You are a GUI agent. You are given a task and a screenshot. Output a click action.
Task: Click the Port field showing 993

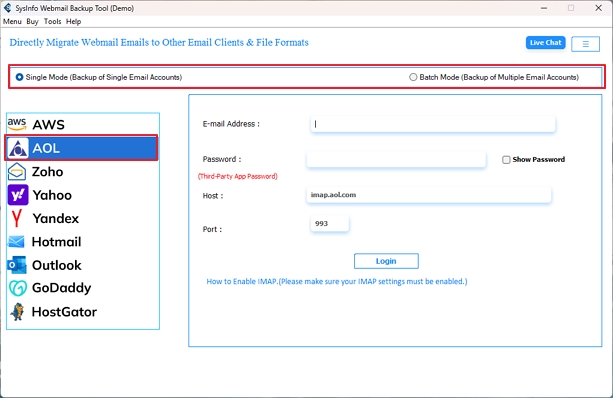[x=330, y=223]
